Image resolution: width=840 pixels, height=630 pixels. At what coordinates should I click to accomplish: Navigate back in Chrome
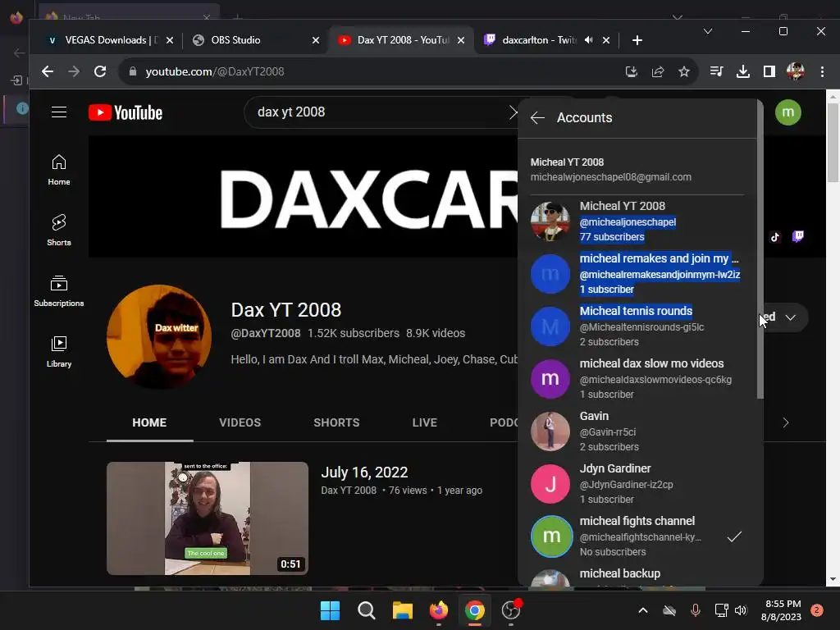click(48, 71)
